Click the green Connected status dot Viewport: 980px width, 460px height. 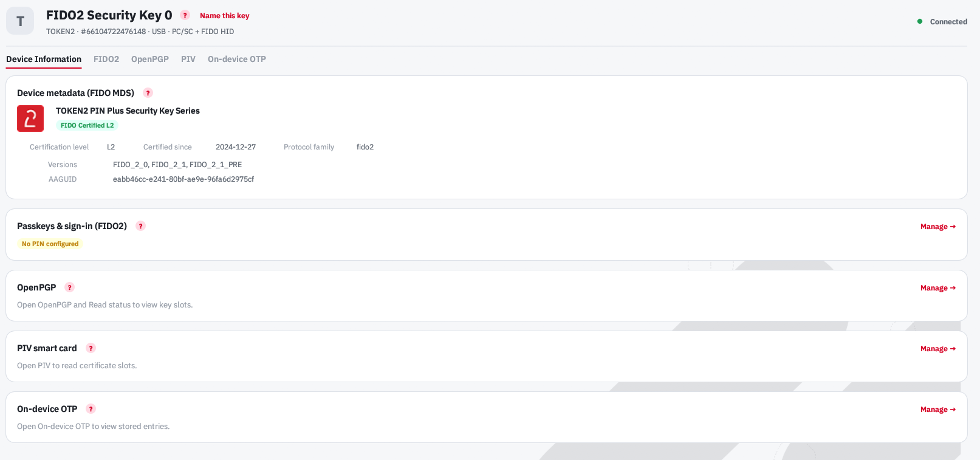920,21
